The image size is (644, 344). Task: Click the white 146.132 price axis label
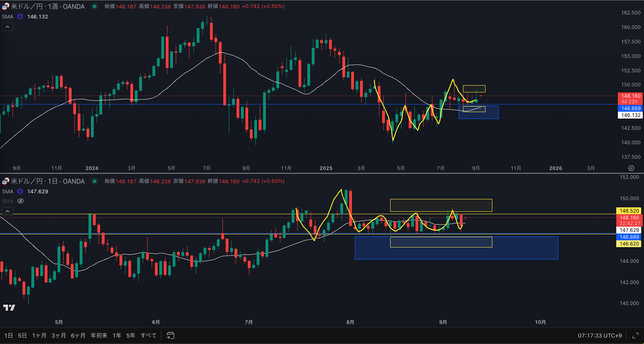pyautogui.click(x=630, y=115)
